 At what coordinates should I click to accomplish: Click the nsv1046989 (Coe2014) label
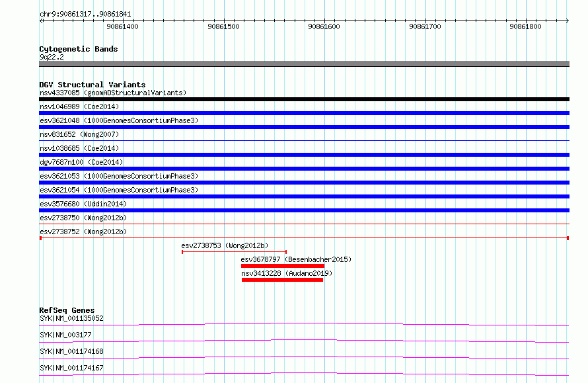[x=79, y=106]
